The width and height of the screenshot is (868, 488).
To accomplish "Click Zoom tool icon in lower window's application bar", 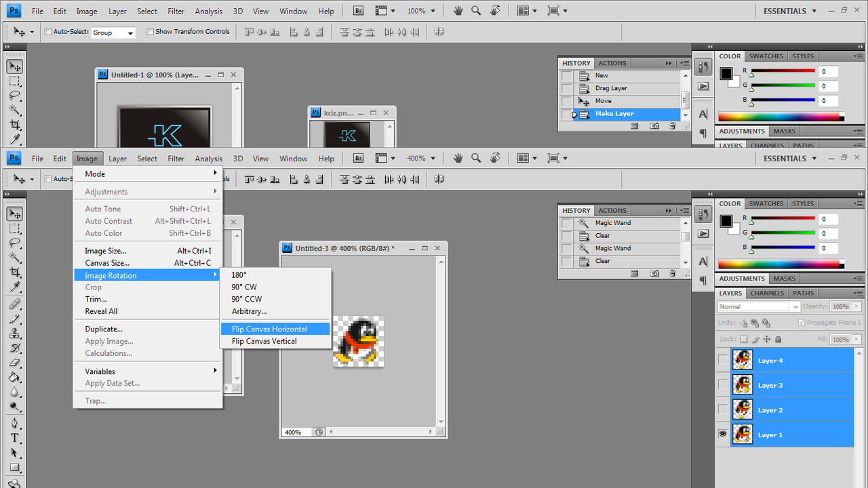I will [x=476, y=158].
